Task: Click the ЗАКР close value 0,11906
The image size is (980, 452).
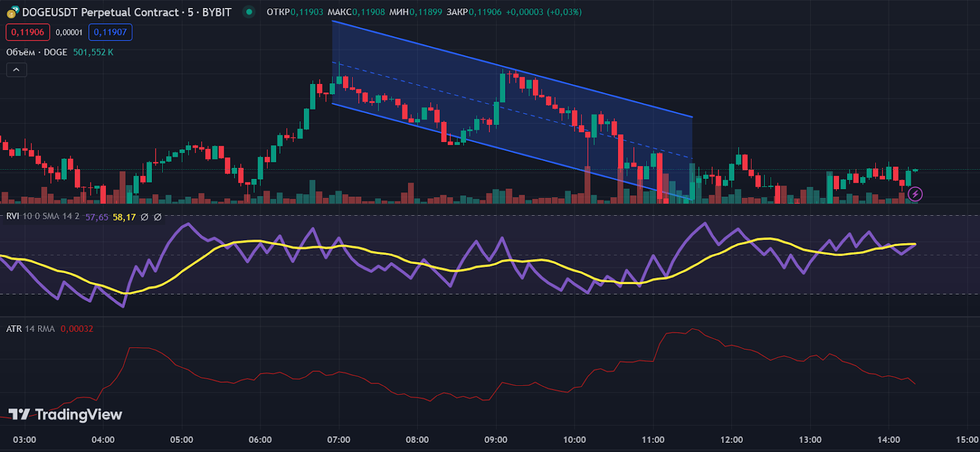Action: (x=485, y=12)
